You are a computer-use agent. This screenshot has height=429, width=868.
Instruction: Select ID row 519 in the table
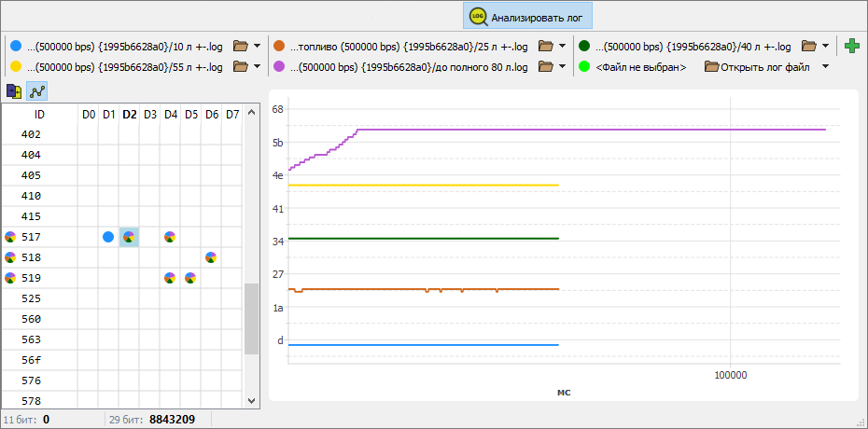[32, 278]
